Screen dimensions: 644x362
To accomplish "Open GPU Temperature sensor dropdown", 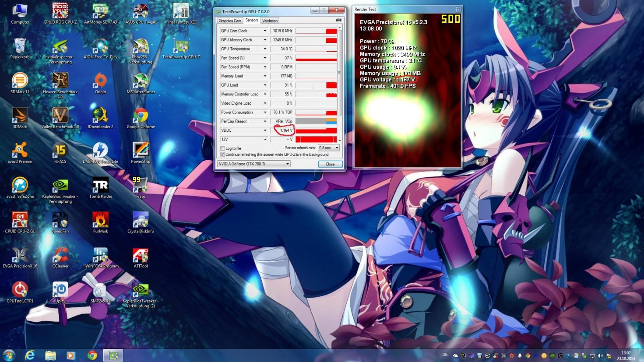I will pyautogui.click(x=265, y=49).
